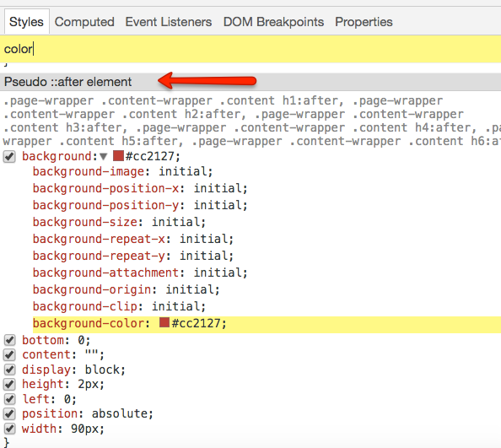Click the width property name

coord(40,429)
